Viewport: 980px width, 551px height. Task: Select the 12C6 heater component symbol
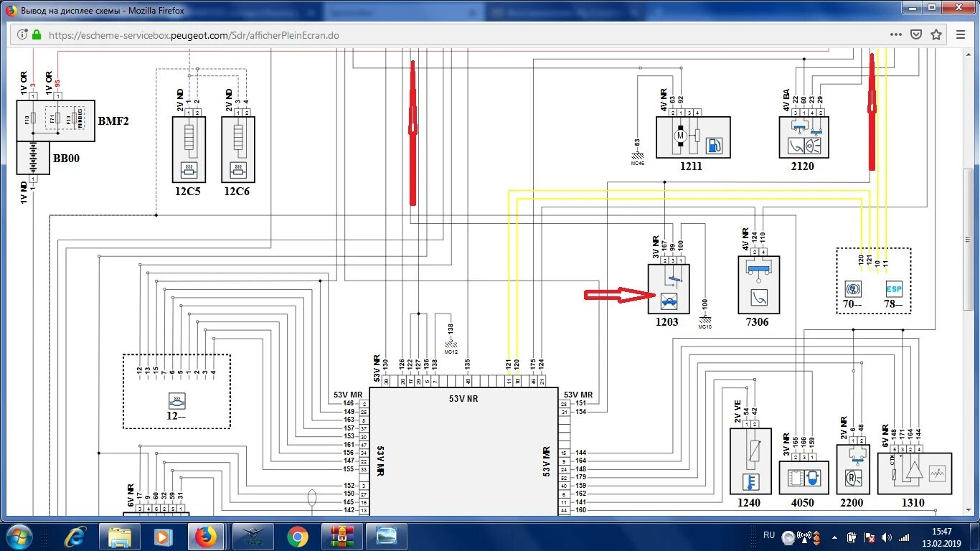click(238, 149)
